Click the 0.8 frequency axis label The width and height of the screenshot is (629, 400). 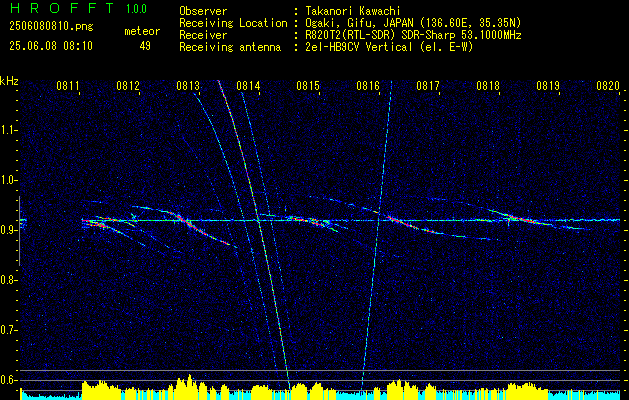(x=8, y=280)
